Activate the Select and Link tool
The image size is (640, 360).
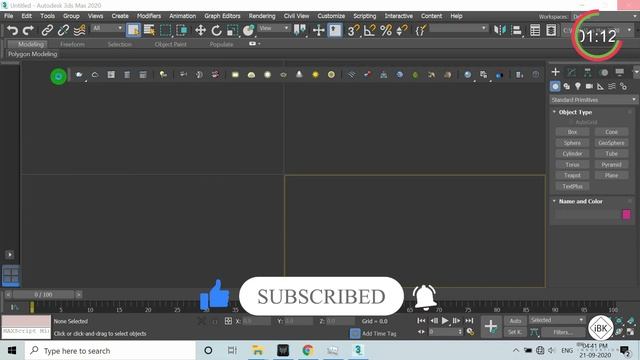coord(47,30)
